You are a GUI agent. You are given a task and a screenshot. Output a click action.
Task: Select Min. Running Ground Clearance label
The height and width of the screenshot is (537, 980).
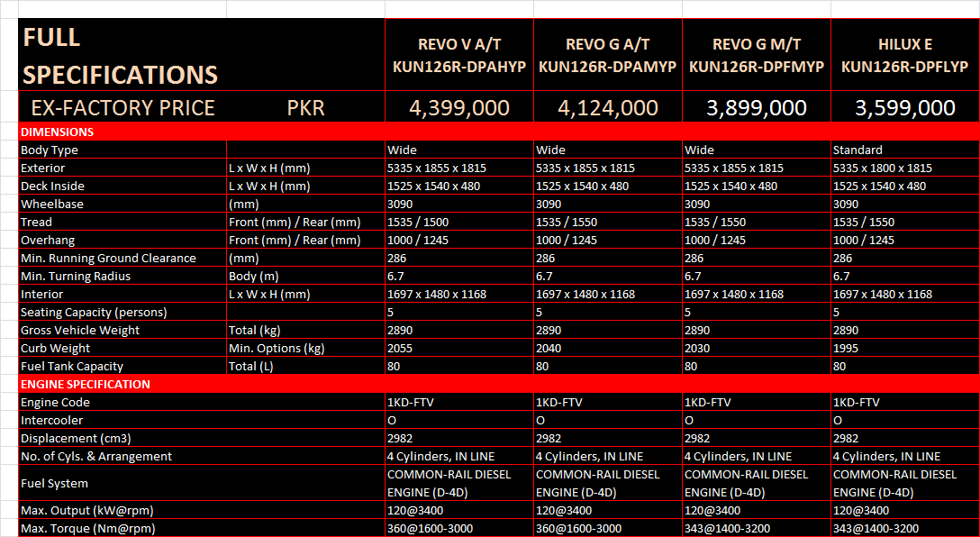122,259
